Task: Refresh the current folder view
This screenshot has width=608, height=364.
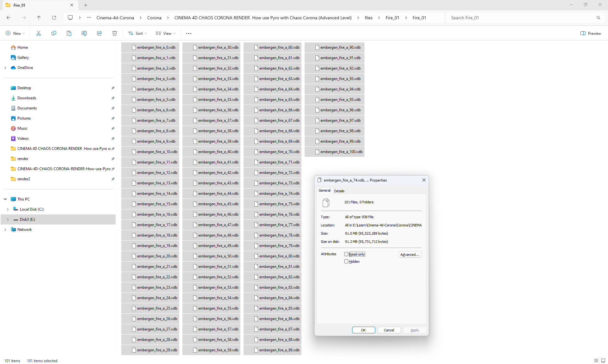Action: coord(54,18)
